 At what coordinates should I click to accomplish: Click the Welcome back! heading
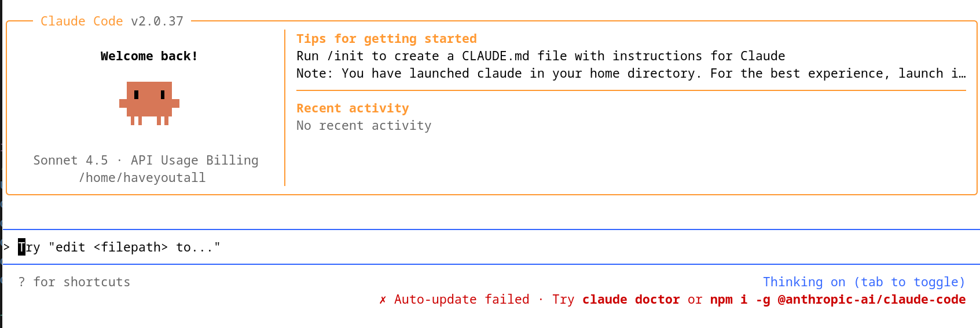[149, 56]
